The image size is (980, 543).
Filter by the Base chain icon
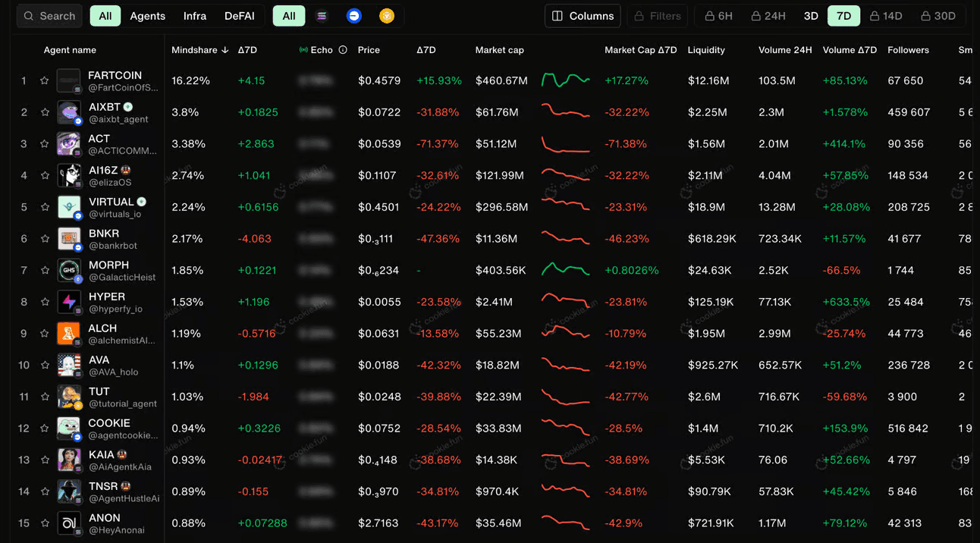click(353, 16)
